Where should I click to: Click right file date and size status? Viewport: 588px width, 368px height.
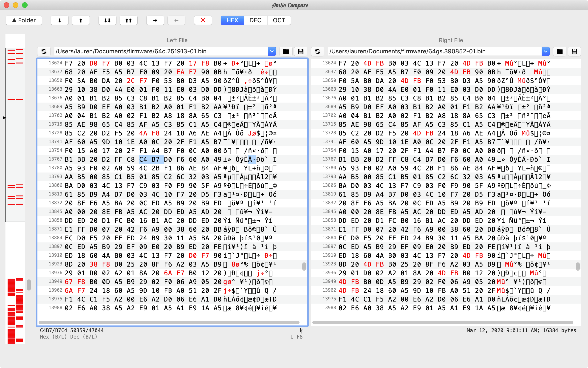coord(521,330)
